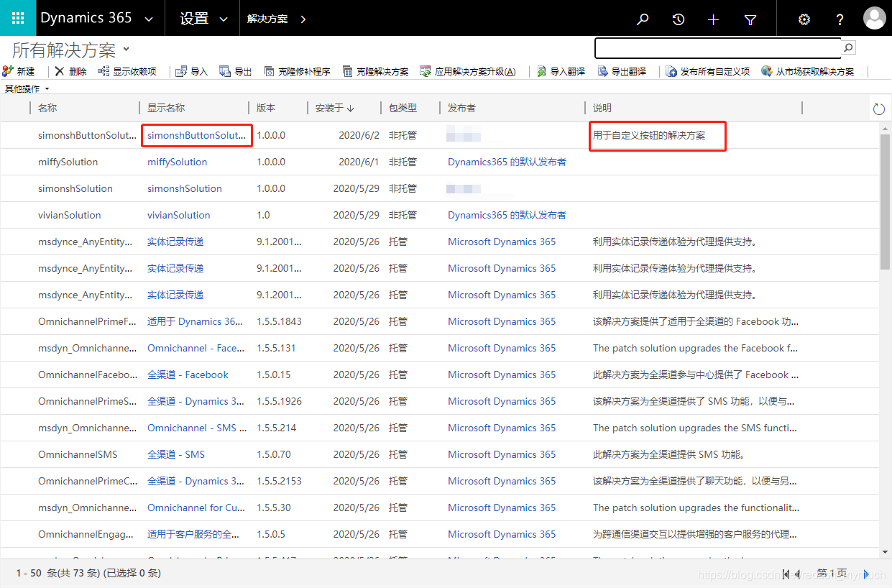Open simonshButtonSolut... display name link
This screenshot has width=892, height=588.
click(x=197, y=135)
